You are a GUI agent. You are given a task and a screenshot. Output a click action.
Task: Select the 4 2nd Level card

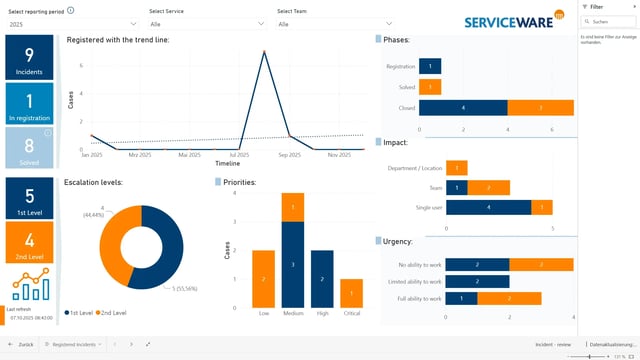coord(29,242)
